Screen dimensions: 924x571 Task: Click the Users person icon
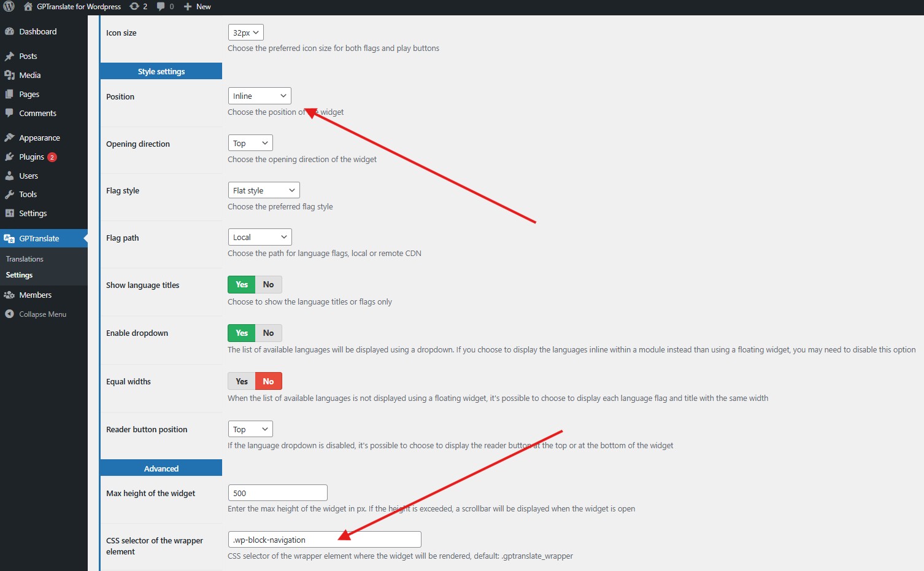click(9, 176)
